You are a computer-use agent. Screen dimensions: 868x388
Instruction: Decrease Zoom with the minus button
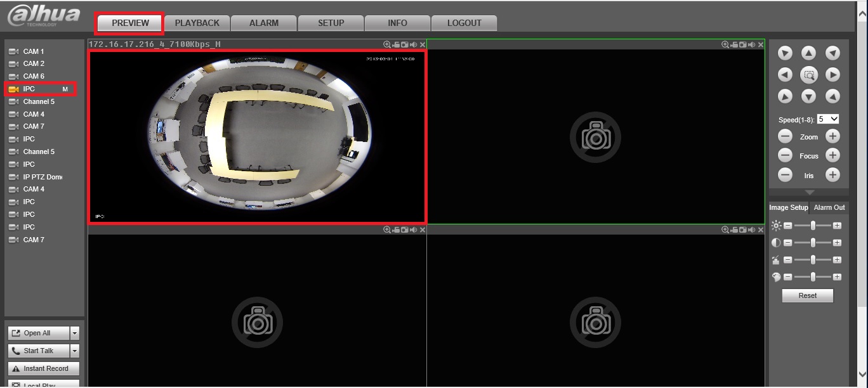(x=786, y=136)
